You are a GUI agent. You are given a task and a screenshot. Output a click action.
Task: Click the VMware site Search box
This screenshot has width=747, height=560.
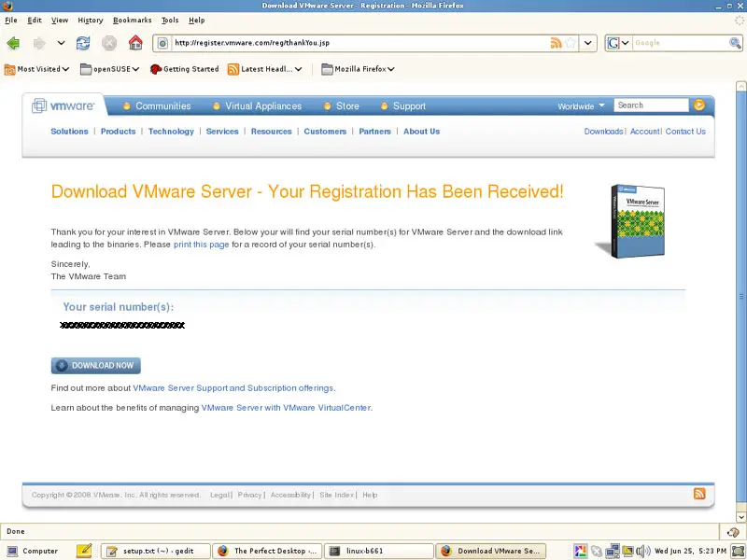651,105
